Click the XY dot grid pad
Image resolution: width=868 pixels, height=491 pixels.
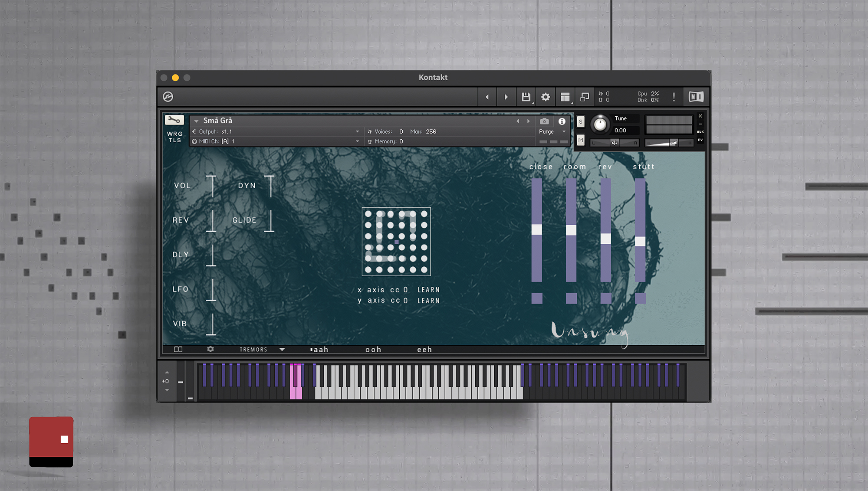click(x=396, y=242)
